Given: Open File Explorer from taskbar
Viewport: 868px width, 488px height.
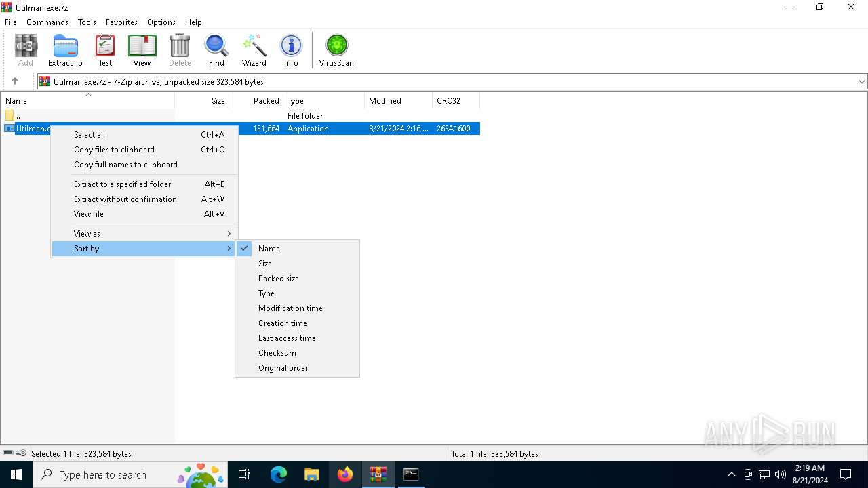Looking at the screenshot, I should 311,474.
